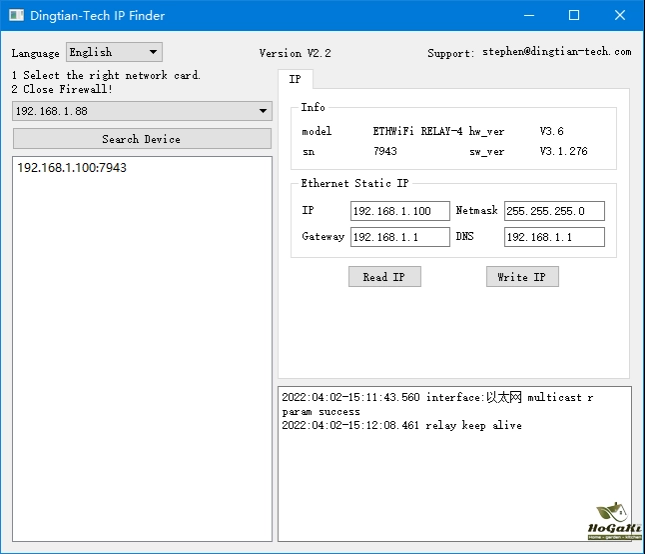645x554 pixels.
Task: Expand the network card dropdown showing 192.168.1.88
Action: pyautogui.click(x=141, y=111)
